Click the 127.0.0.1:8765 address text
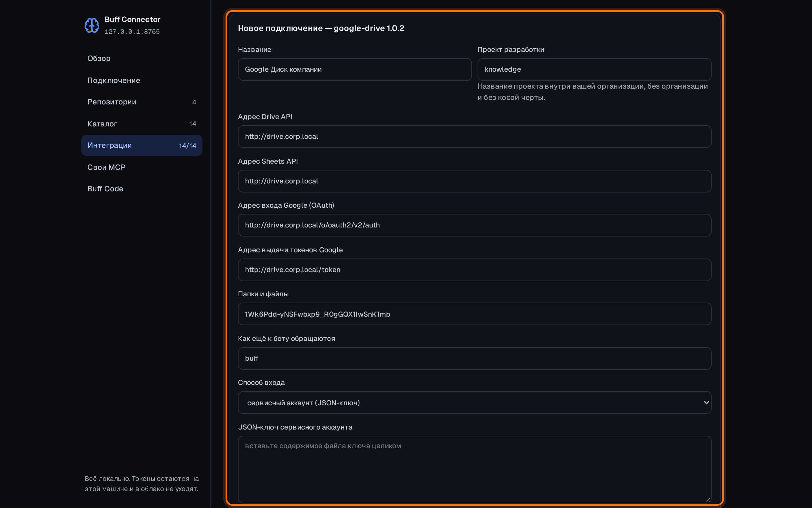 (x=132, y=32)
